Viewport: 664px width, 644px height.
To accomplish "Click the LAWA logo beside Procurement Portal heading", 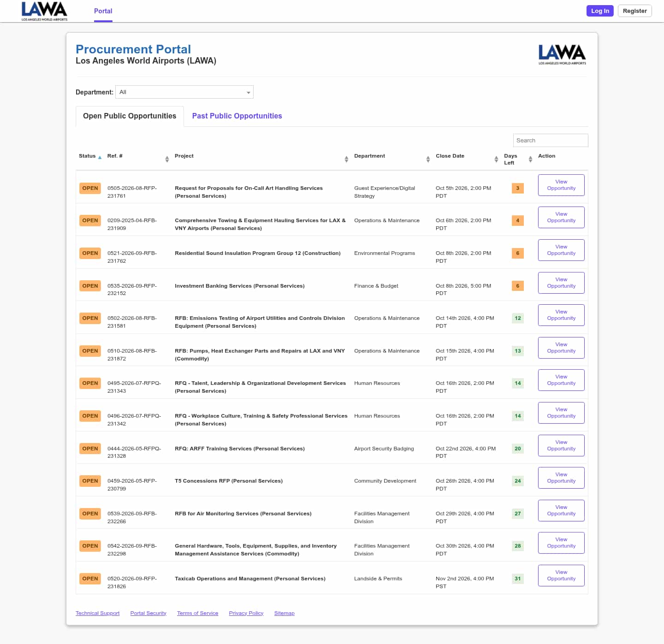I will tap(562, 54).
